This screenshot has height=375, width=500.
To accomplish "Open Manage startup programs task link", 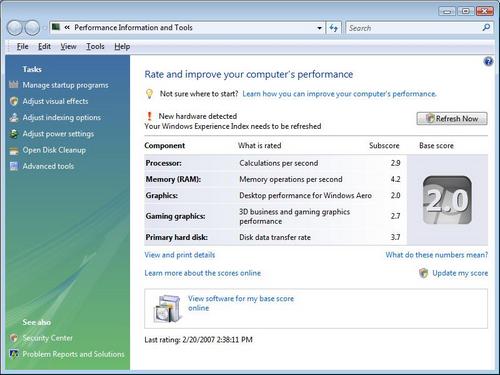I will pyautogui.click(x=65, y=85).
